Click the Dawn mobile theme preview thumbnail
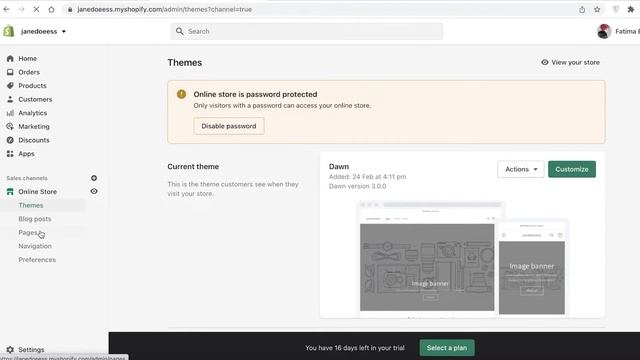 pos(531,269)
